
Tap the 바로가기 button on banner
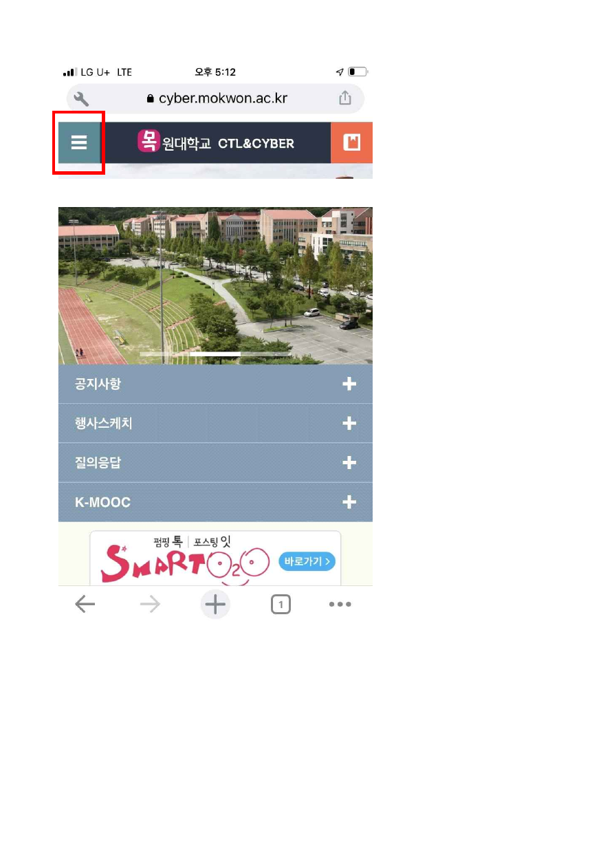point(307,561)
